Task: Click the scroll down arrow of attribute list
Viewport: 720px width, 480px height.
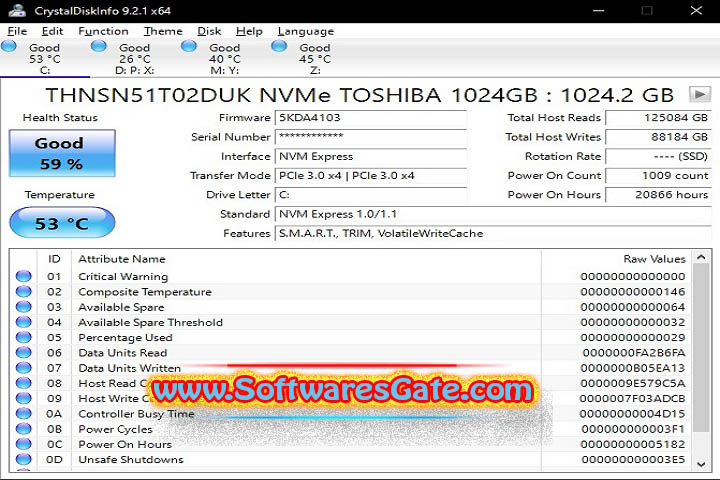Action: pos(701,464)
